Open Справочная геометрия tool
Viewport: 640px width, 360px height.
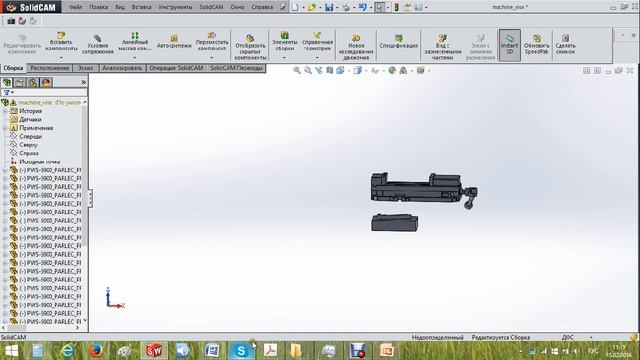pos(317,42)
